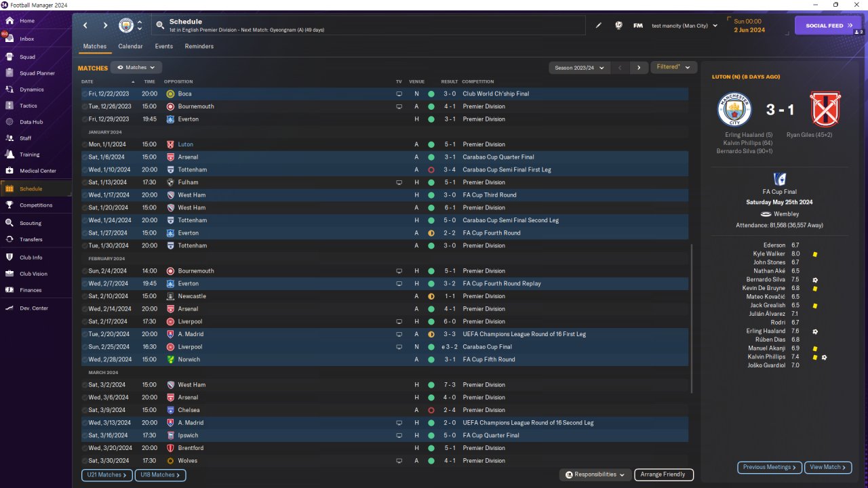Tick the check circle on the Luton match row
The width and height of the screenshot is (868, 488).
(85, 144)
